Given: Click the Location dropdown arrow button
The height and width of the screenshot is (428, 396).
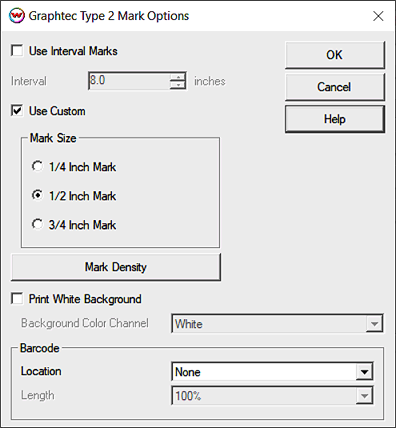Looking at the screenshot, I should 364,371.
